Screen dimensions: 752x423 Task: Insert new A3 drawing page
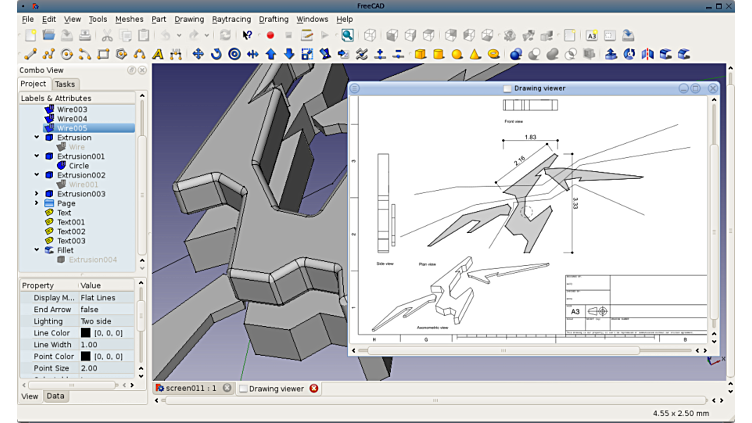pyautogui.click(x=591, y=35)
